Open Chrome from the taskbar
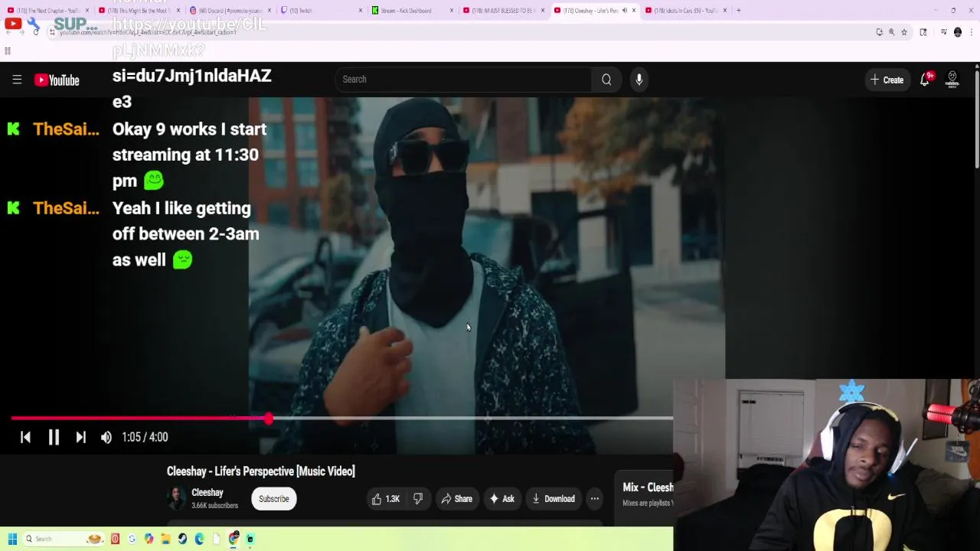 (234, 539)
